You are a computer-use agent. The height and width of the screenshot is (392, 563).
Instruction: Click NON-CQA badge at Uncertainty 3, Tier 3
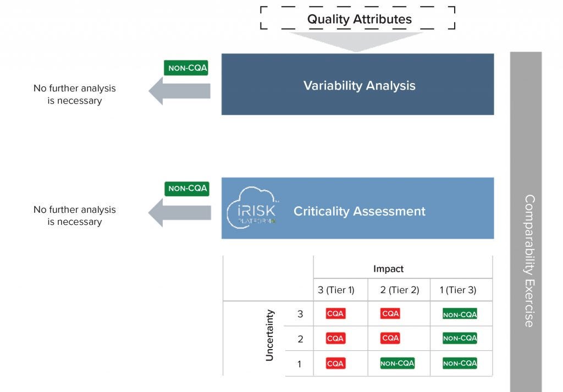click(460, 314)
